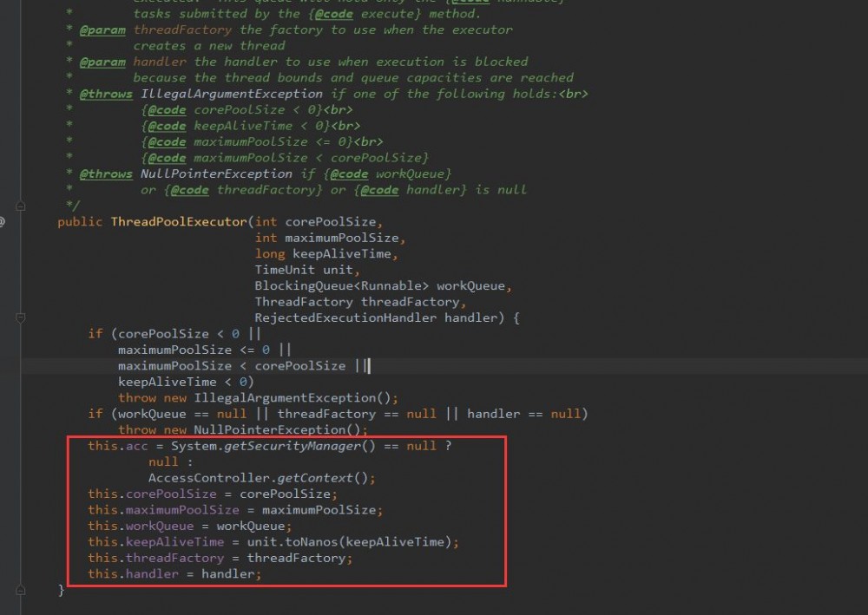Image resolution: width=868 pixels, height=615 pixels.
Task: Click the code line "keepAliveTime < 0)"
Action: click(186, 383)
